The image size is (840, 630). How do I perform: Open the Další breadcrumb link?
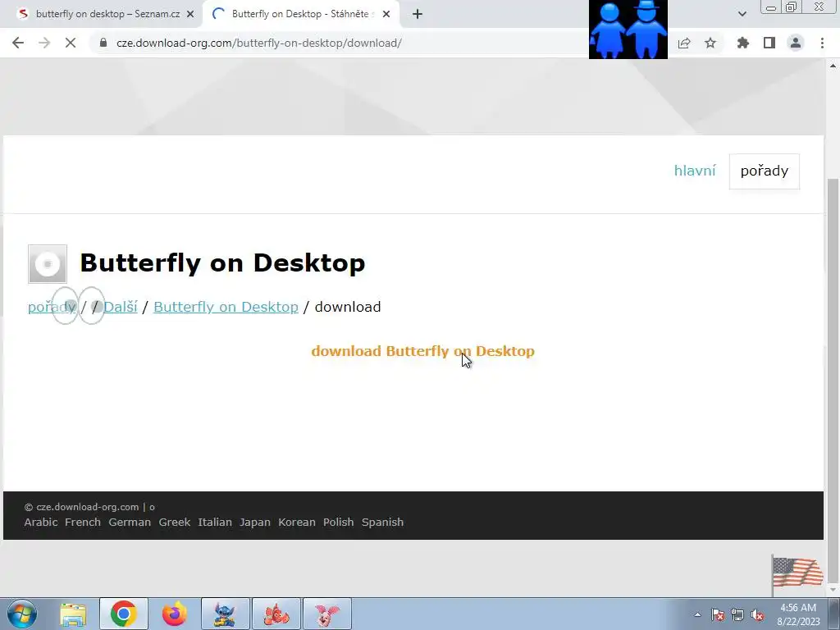pos(121,307)
